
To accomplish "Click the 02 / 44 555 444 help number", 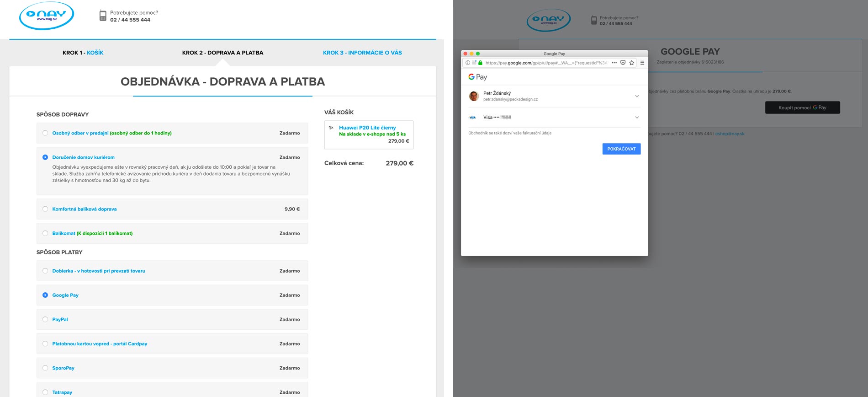I will click(x=130, y=20).
